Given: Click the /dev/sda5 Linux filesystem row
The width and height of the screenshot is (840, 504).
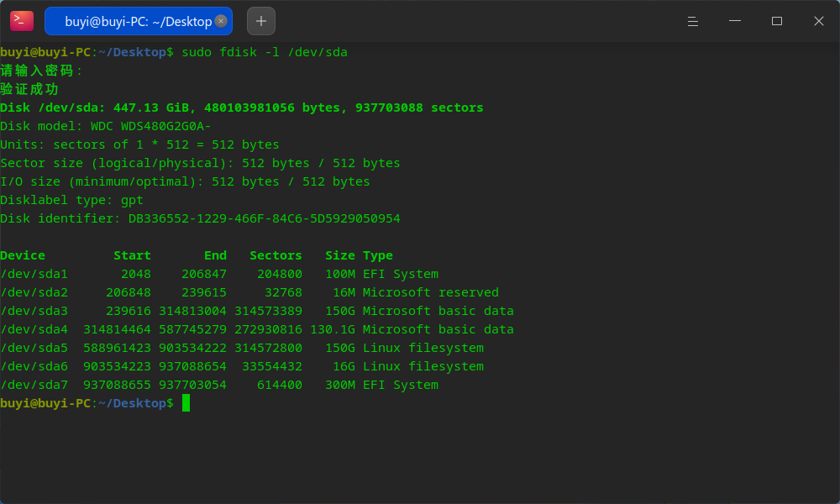Looking at the screenshot, I should pyautogui.click(x=242, y=348).
